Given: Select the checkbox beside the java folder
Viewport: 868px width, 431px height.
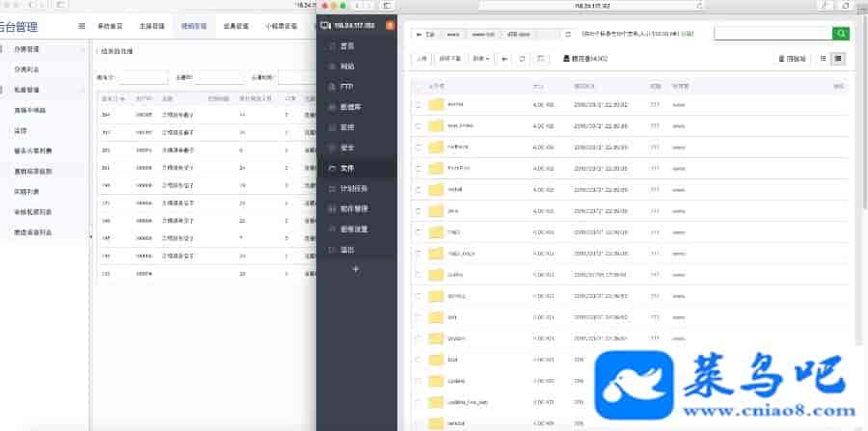Looking at the screenshot, I should pos(418,210).
